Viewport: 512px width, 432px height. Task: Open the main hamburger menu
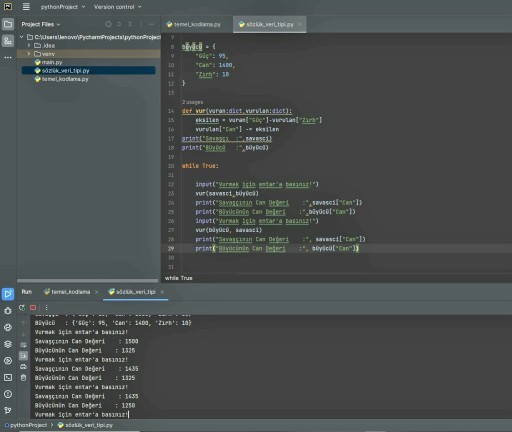pyautogui.click(x=26, y=7)
